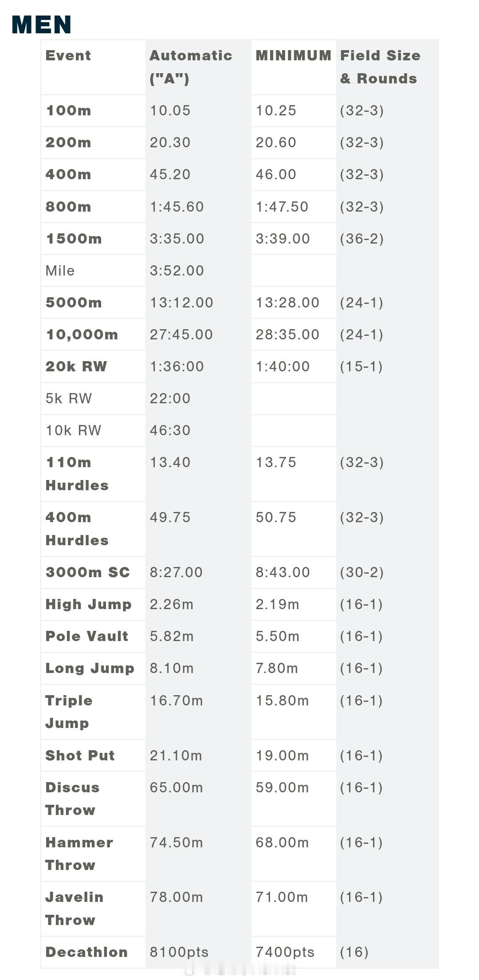Click the 1500m automatic time 3:35.00
Screen dimensions: 479x980
click(177, 239)
